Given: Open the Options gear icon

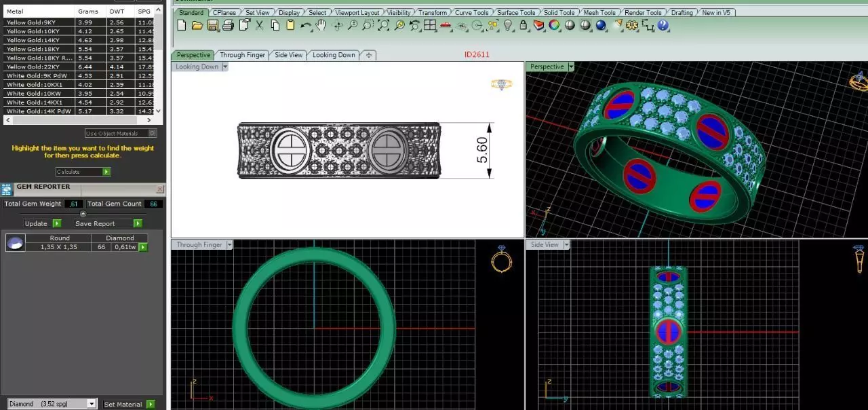Looking at the screenshot, I should coord(632,25).
